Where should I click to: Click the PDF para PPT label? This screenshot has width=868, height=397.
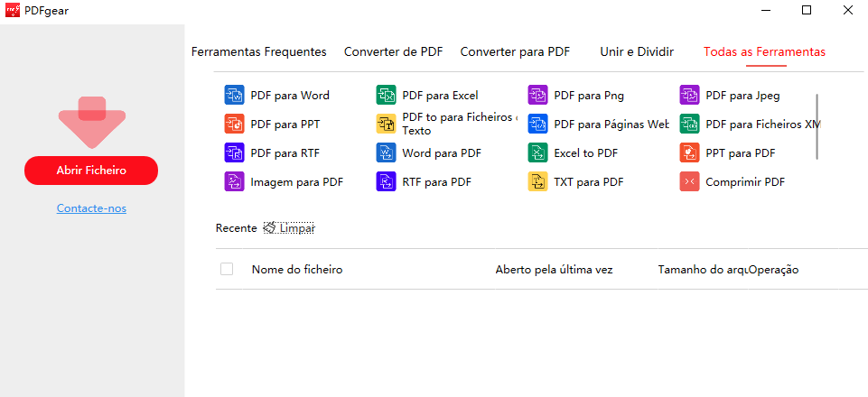point(285,124)
